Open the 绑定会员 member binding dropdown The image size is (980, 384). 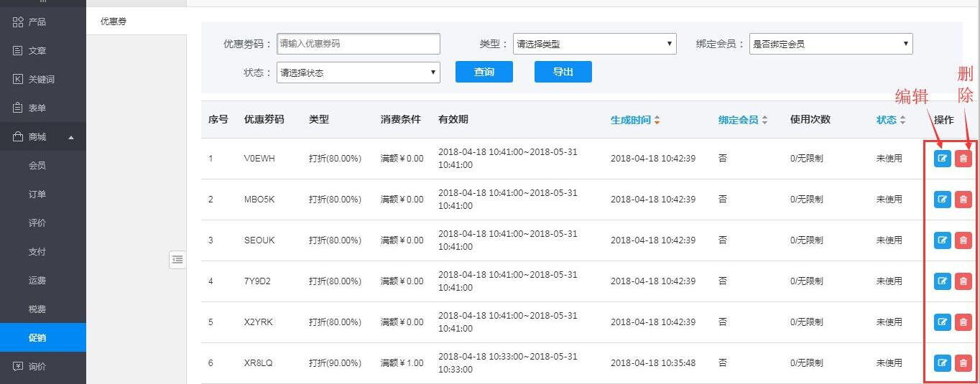tap(831, 44)
